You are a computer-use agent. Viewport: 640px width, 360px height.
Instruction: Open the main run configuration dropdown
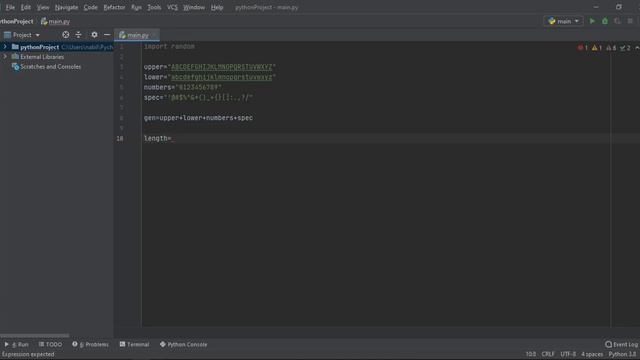pyautogui.click(x=564, y=21)
